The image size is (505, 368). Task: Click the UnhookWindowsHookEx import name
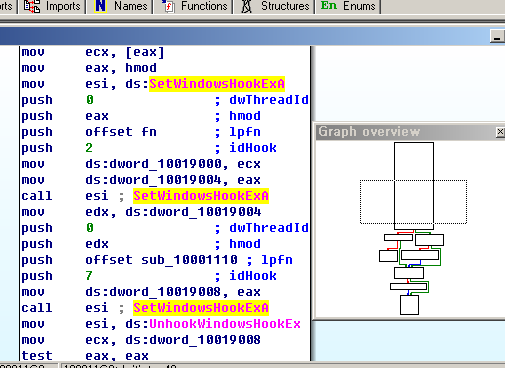click(225, 324)
